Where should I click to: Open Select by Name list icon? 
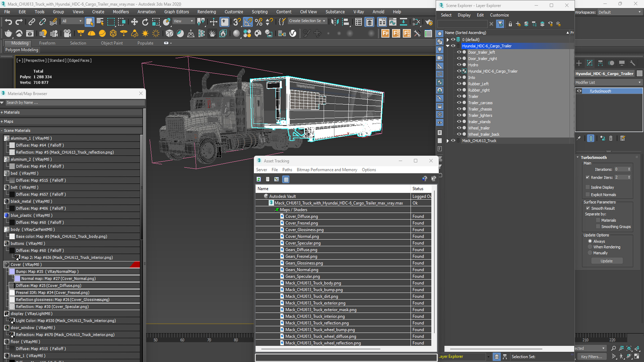(100, 22)
